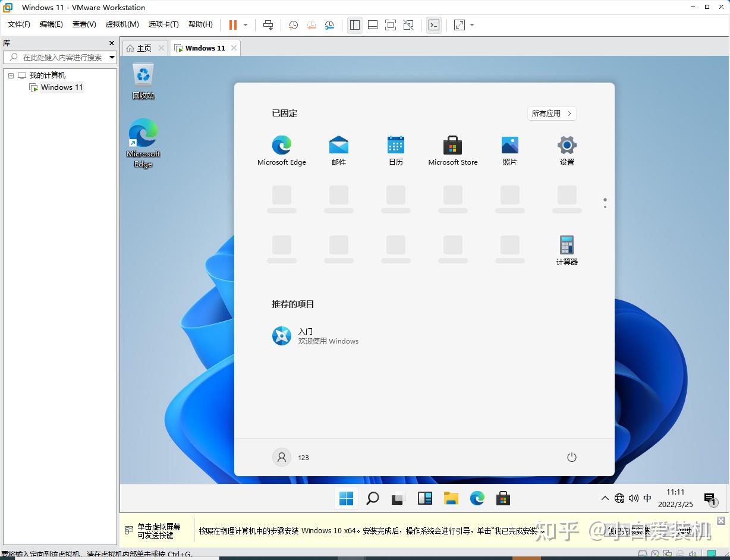Open the 虚拟机(M) menu
The width and height of the screenshot is (730, 560).
(x=121, y=24)
